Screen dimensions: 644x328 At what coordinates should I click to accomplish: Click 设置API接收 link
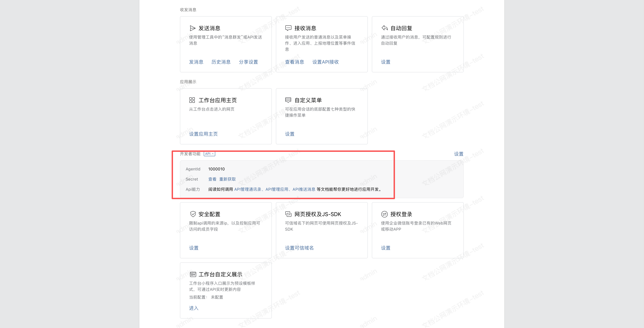click(325, 62)
